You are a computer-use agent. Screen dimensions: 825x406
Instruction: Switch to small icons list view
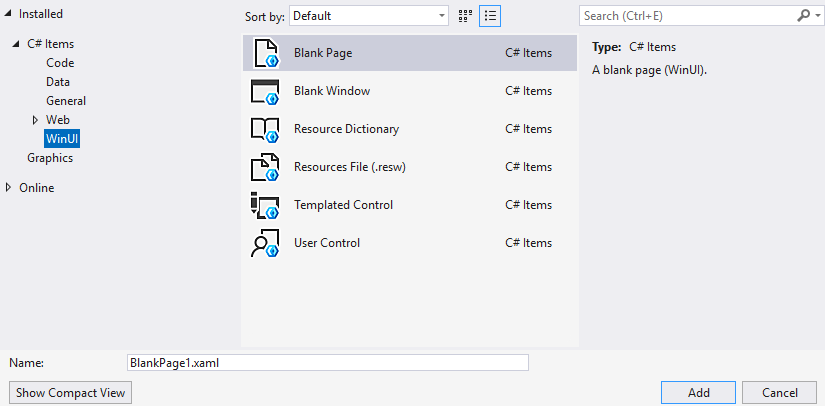[490, 16]
